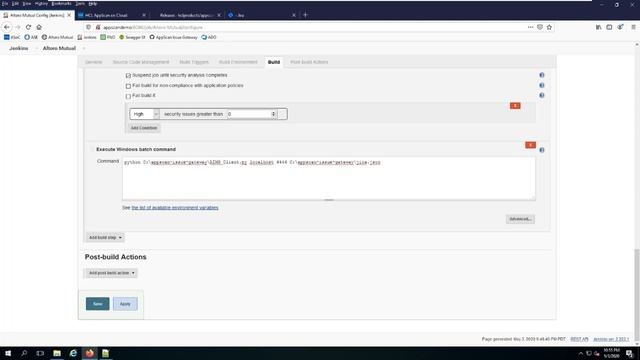
Task: Delete Execute Windows batch command step
Action: [x=530, y=145]
